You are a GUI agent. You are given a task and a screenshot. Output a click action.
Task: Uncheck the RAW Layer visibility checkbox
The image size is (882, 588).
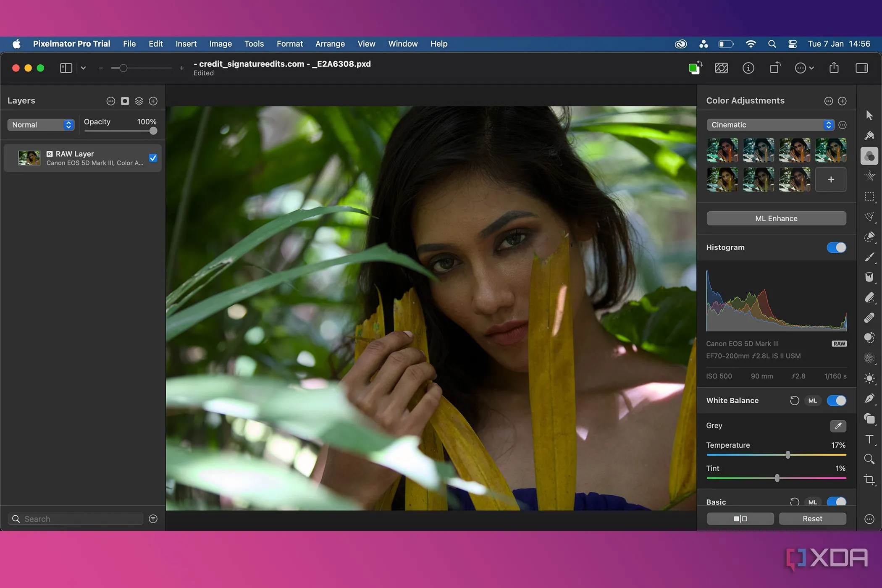153,158
